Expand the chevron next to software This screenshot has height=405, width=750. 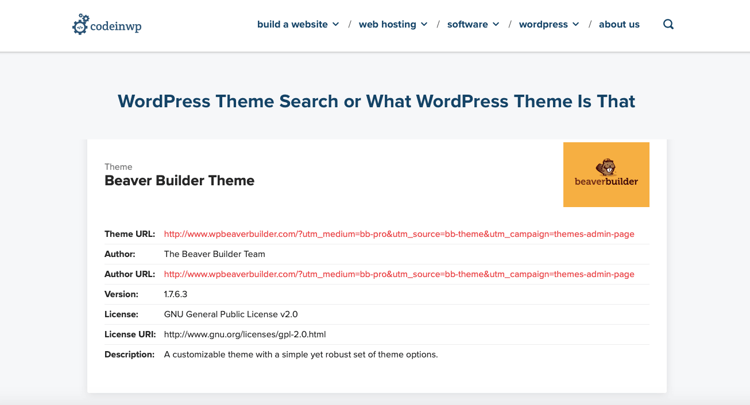point(496,24)
